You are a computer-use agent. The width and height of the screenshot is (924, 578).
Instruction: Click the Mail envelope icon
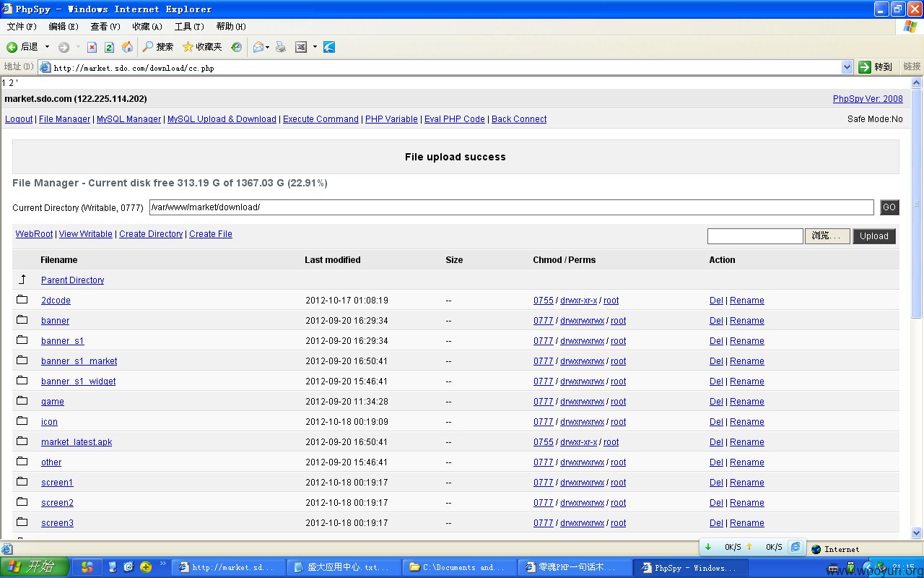[x=258, y=47]
